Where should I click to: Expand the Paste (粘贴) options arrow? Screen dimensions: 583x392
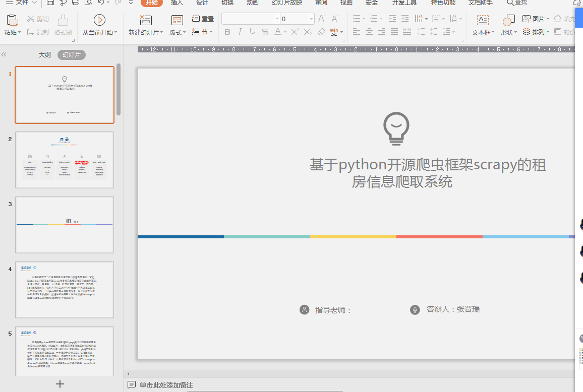click(x=19, y=33)
